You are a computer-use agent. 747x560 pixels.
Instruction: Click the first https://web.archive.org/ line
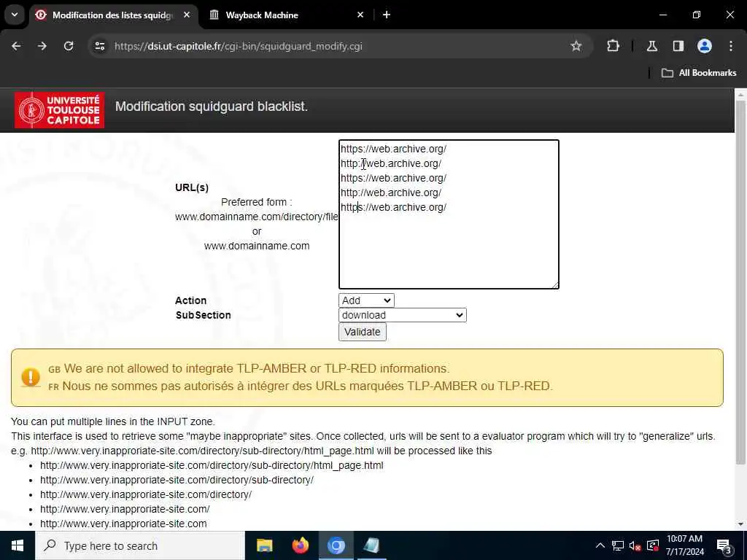tap(393, 149)
